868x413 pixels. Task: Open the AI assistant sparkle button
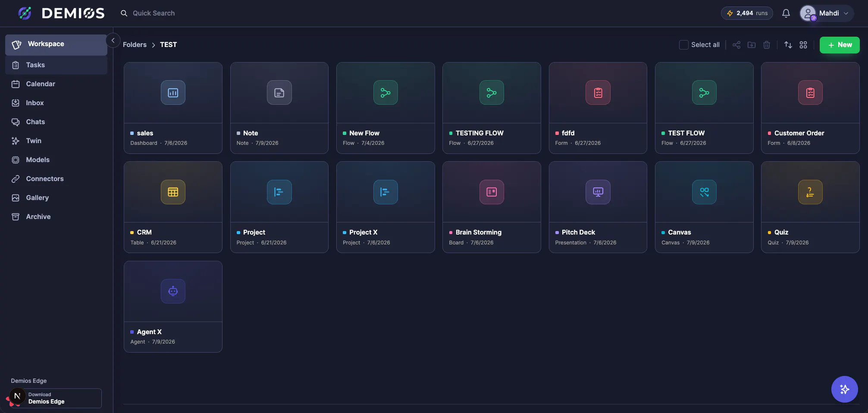coord(844,389)
